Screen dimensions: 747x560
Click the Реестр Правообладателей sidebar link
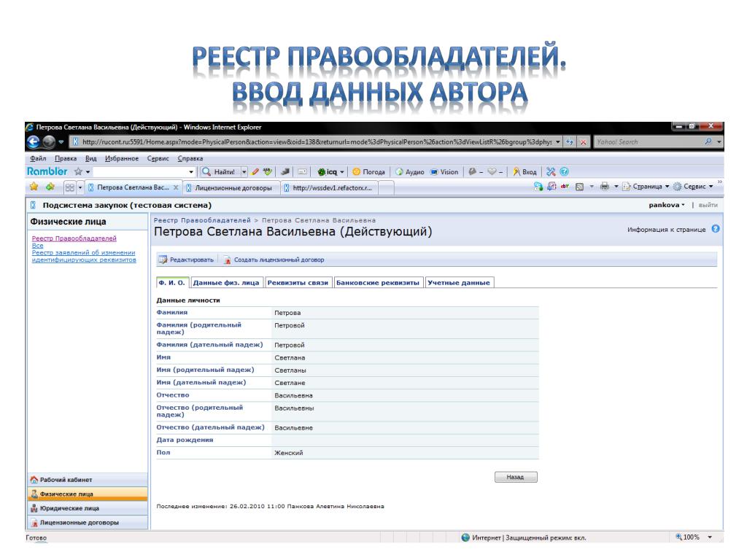(x=74, y=238)
